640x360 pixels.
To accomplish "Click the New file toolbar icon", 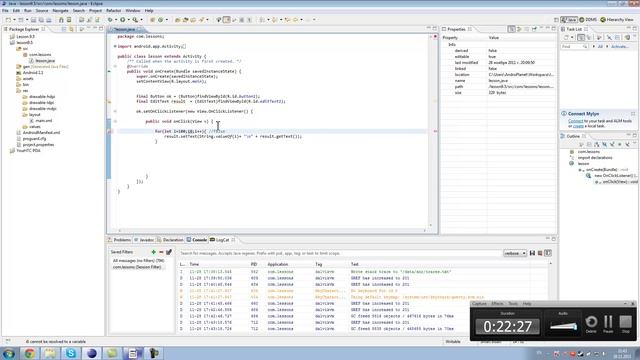I will pyautogui.click(x=8, y=20).
